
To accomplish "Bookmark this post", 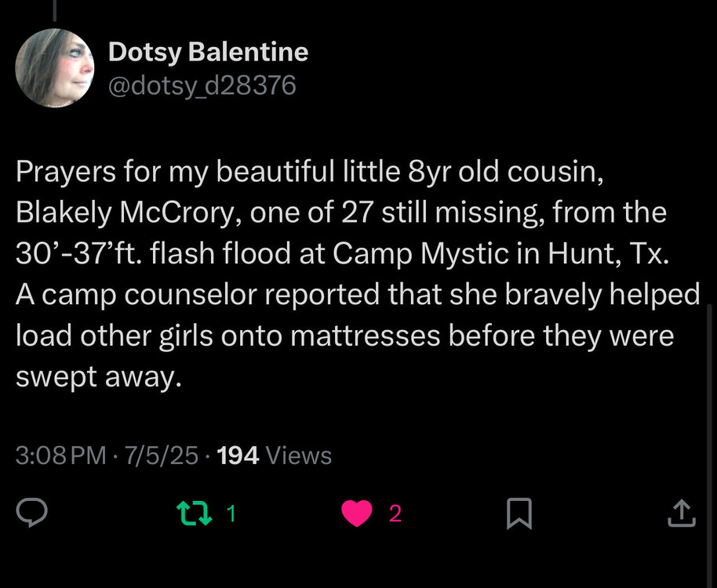I will point(519,514).
